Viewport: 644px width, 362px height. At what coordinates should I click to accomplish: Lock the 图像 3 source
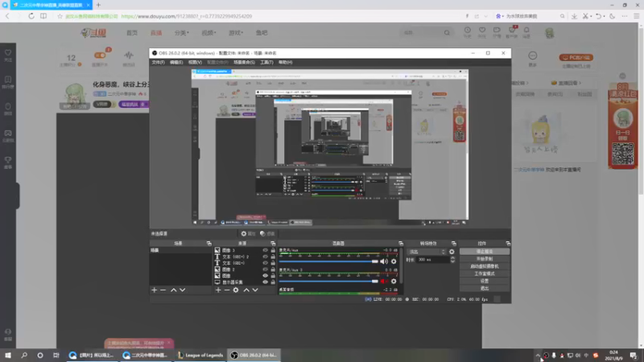tap(273, 250)
